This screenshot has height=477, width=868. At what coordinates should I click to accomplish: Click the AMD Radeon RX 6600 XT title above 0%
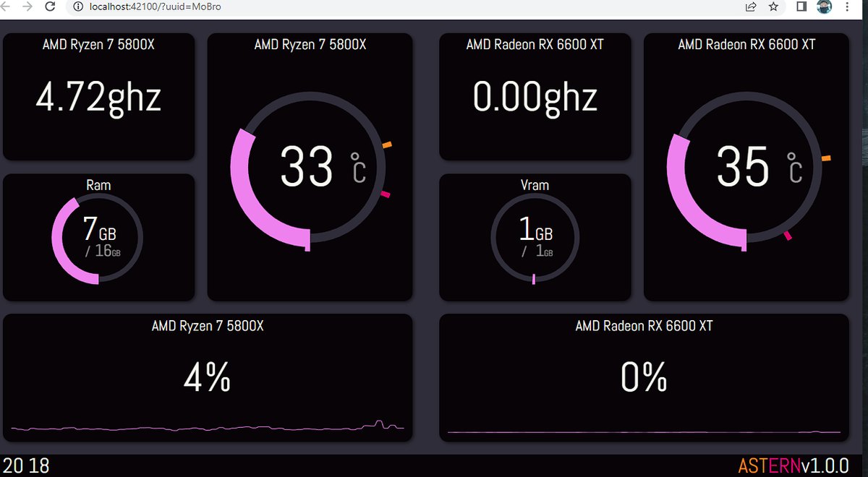pos(644,326)
